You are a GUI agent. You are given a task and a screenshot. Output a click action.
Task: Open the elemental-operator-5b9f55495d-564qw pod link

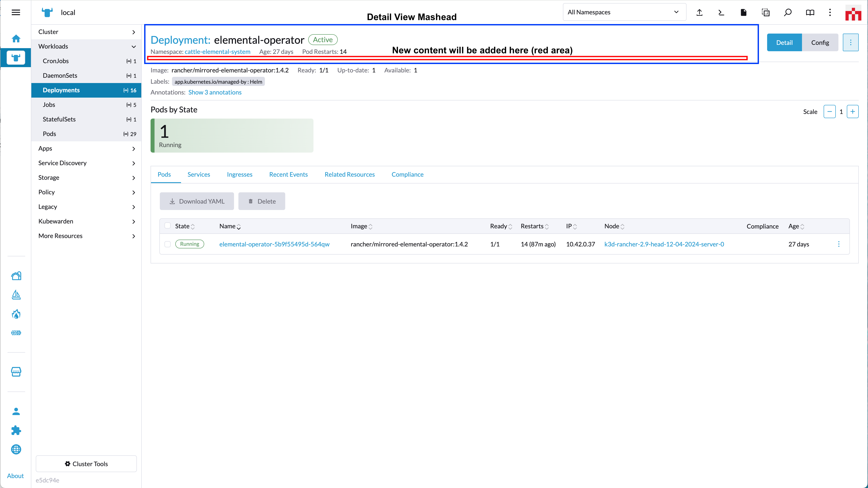point(274,244)
